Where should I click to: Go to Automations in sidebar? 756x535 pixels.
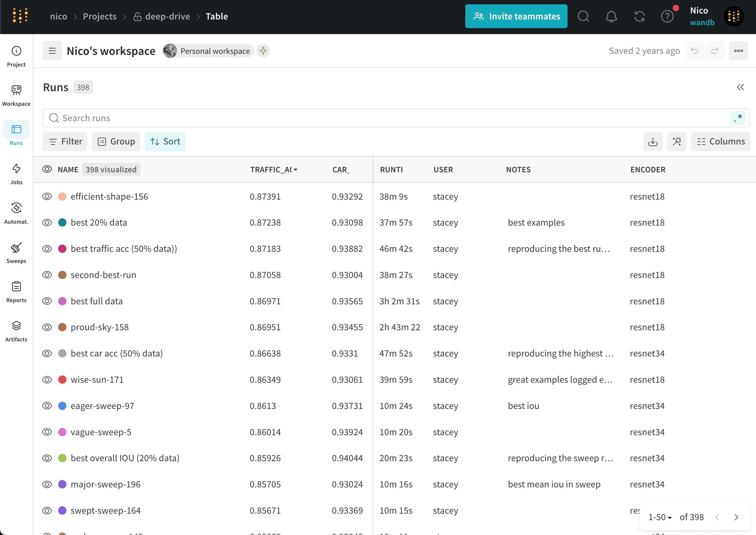[16, 213]
